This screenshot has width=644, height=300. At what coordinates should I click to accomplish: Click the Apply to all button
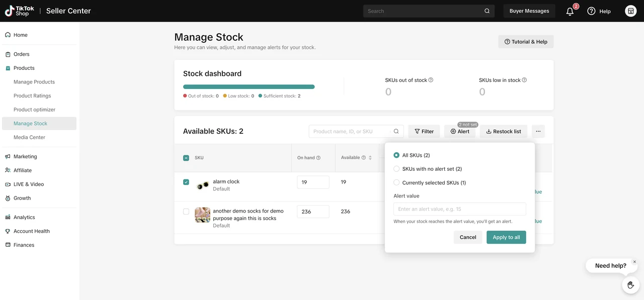[506, 237]
